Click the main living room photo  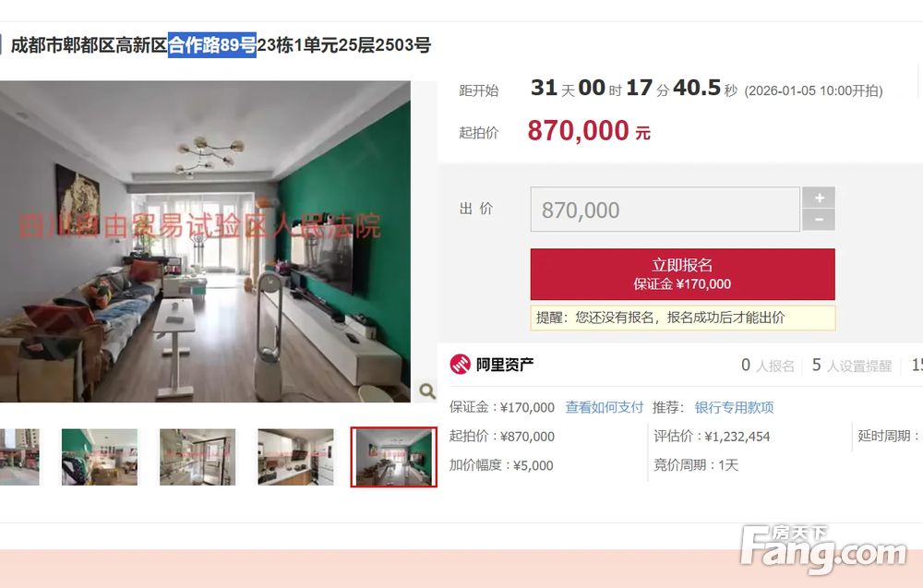[x=205, y=241]
